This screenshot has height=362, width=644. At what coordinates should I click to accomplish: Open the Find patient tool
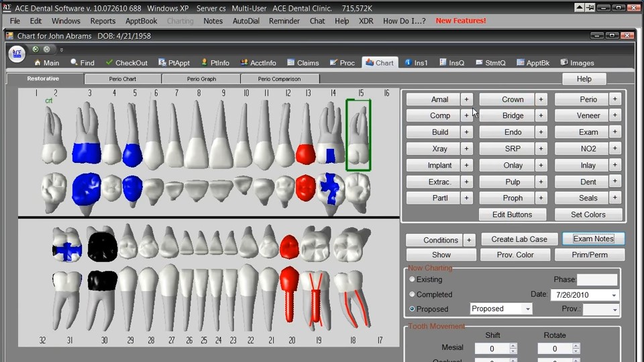pyautogui.click(x=83, y=63)
